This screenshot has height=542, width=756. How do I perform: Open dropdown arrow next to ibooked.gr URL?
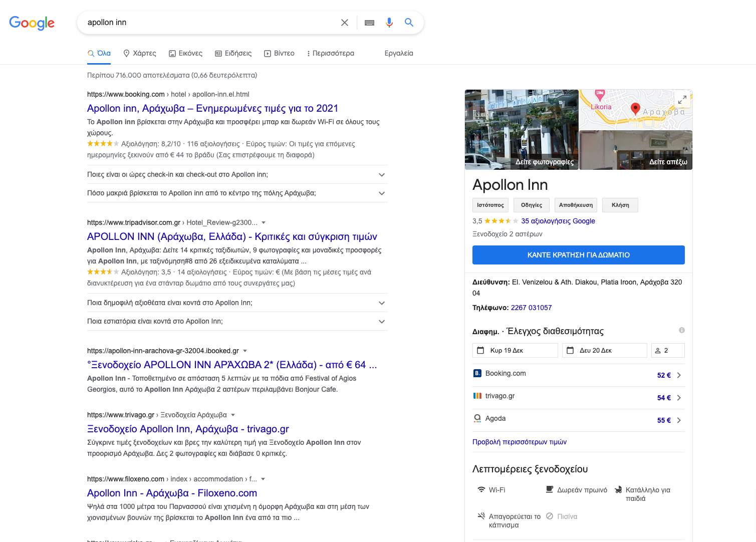click(x=245, y=351)
